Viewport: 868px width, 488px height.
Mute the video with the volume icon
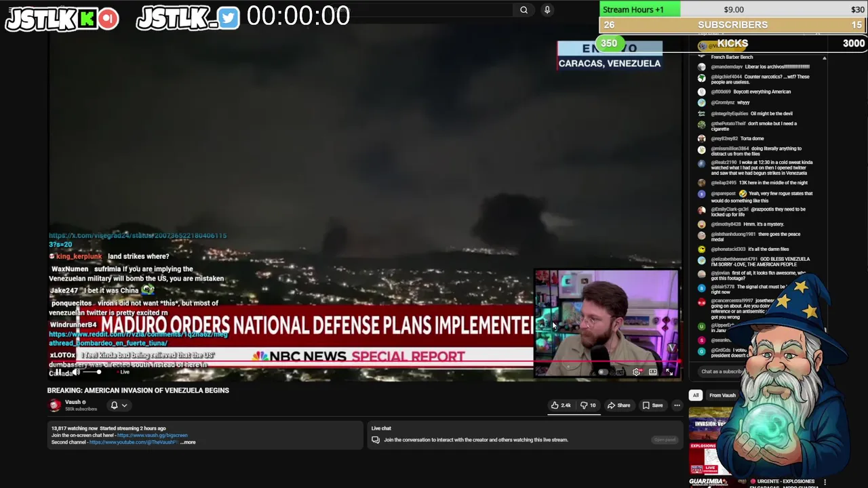tap(77, 372)
